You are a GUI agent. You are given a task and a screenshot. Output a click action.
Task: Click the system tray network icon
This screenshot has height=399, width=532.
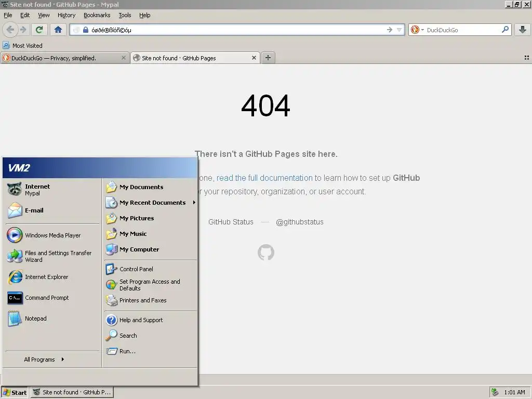coord(495,392)
